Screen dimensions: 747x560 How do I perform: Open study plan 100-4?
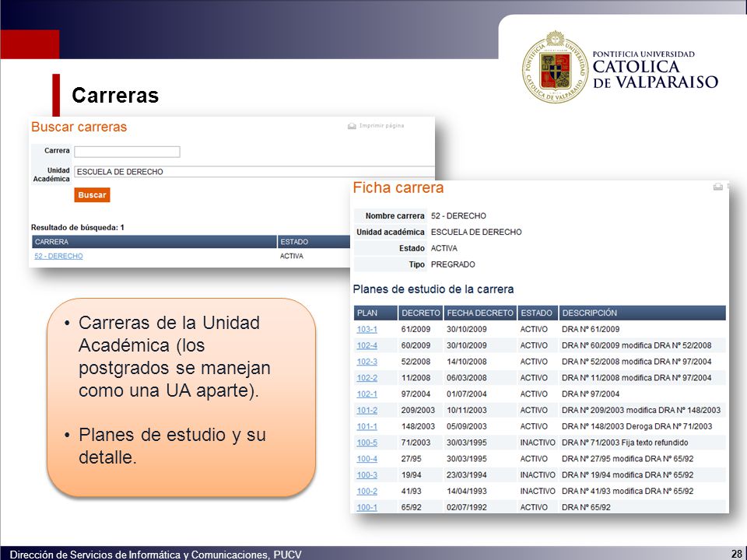coord(366,459)
